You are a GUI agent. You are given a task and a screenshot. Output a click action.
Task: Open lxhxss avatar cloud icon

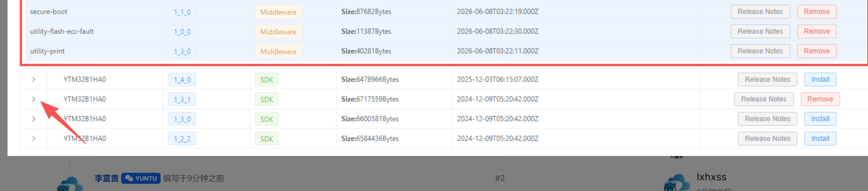676,183
